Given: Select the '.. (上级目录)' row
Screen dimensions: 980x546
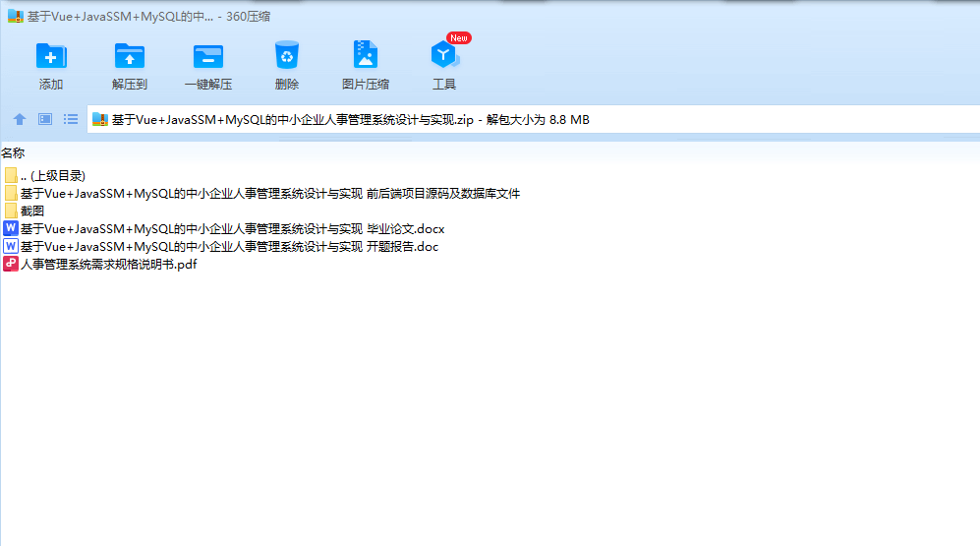Looking at the screenshot, I should (x=52, y=176).
